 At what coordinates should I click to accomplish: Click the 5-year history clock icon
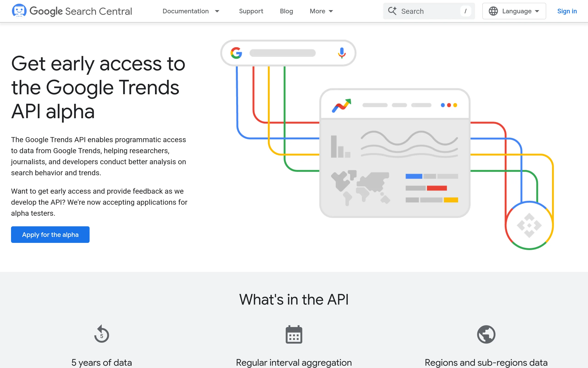pyautogui.click(x=102, y=334)
